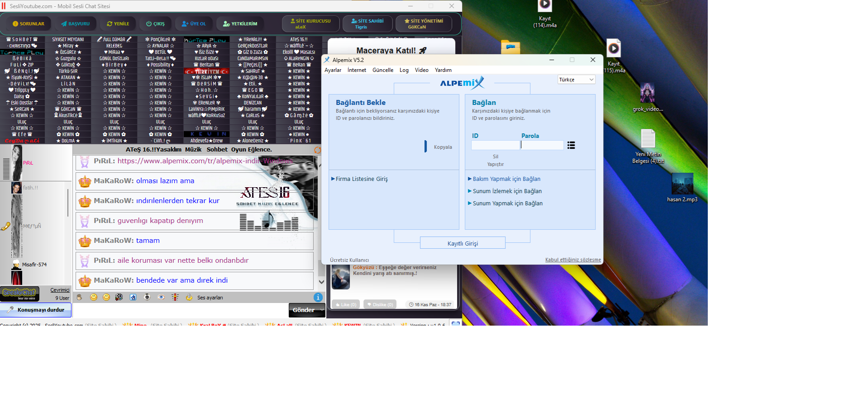Click the Kayıtlı Girişi button
868x393 pixels.
click(463, 243)
